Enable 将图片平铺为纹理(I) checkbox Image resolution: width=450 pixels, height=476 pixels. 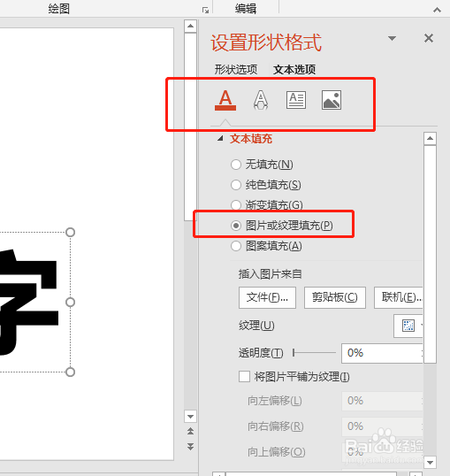coord(244,377)
